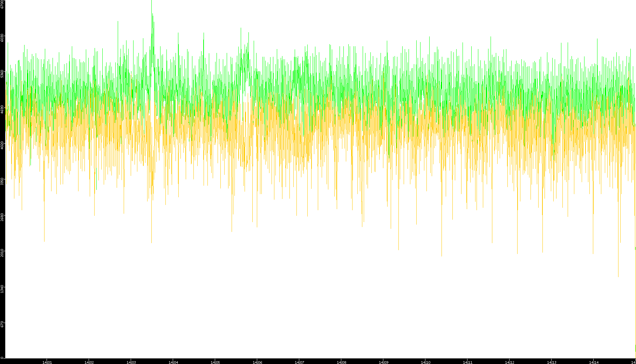Select the 14:05 timestamp on the x-axis
The image size is (636, 364).
click(215, 362)
